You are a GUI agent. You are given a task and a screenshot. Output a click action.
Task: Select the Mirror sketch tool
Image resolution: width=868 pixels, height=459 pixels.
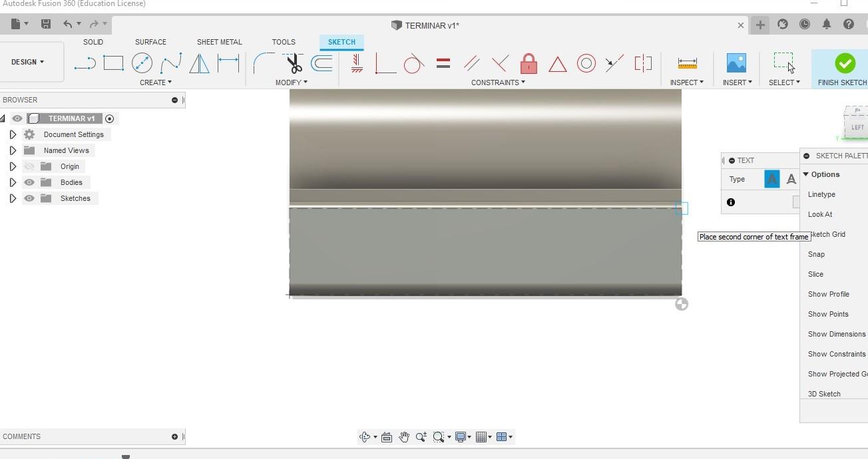pos(199,63)
